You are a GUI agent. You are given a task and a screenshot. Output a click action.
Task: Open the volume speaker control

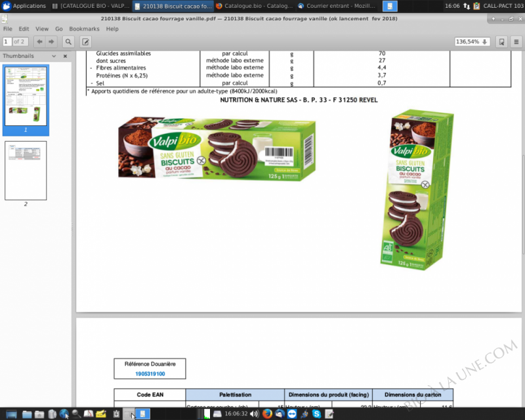tap(255, 414)
